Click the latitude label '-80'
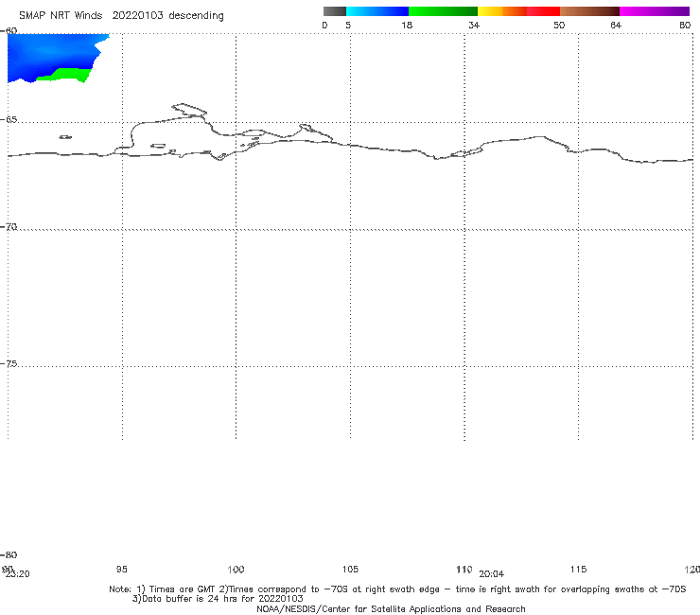 tap(9, 554)
